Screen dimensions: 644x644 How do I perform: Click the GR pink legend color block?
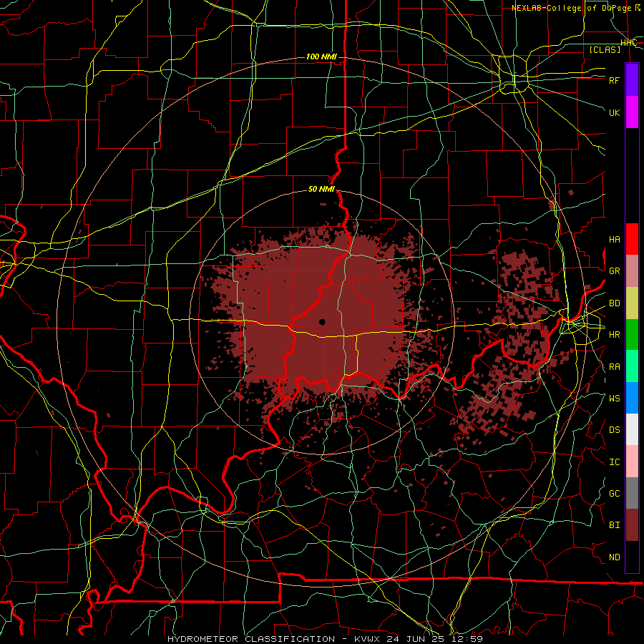click(x=632, y=270)
